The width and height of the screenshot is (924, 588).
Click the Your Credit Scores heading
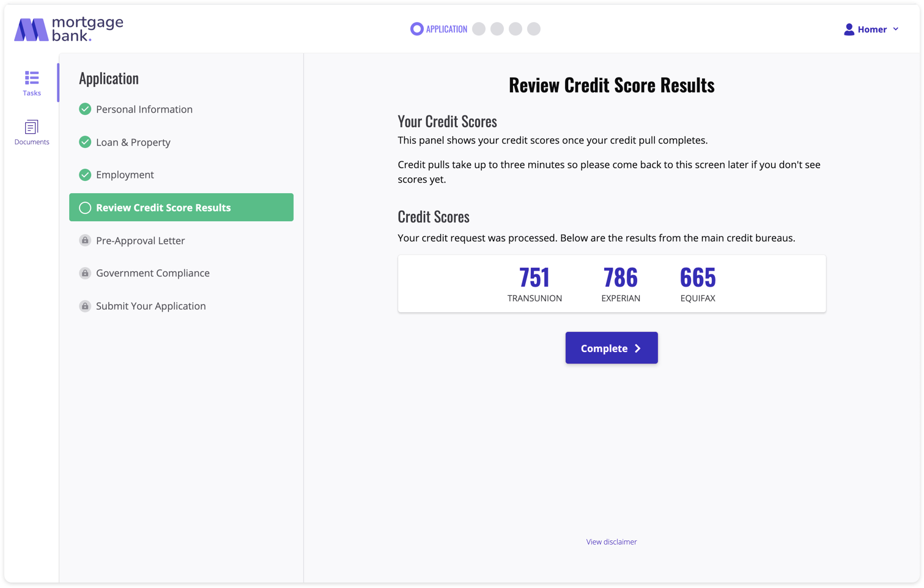coord(448,121)
